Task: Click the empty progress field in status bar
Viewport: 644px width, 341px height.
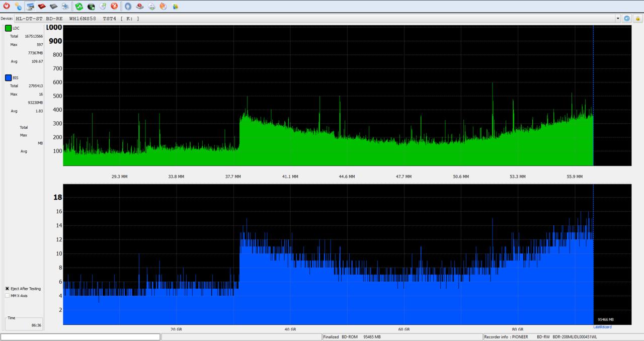Action: 80,336
